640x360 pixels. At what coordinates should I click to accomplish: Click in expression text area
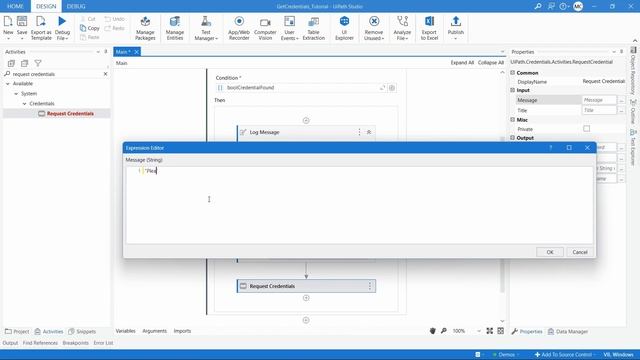[359, 205]
